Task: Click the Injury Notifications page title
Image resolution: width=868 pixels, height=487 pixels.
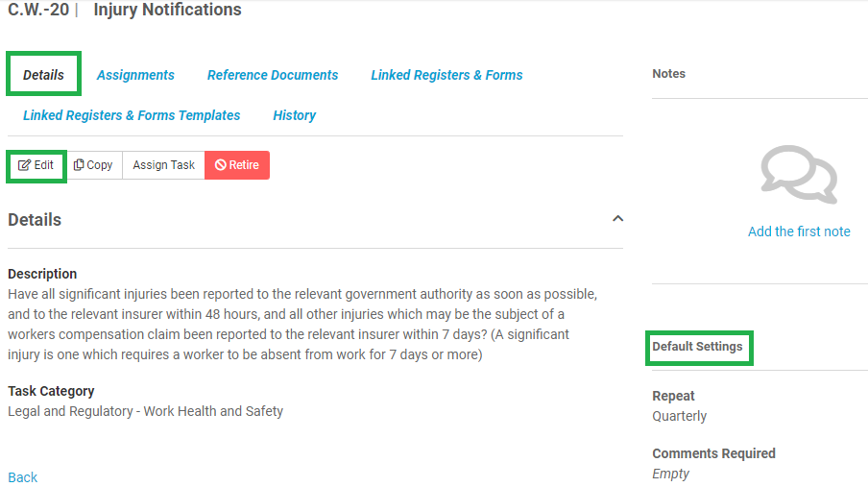Action: tap(168, 10)
